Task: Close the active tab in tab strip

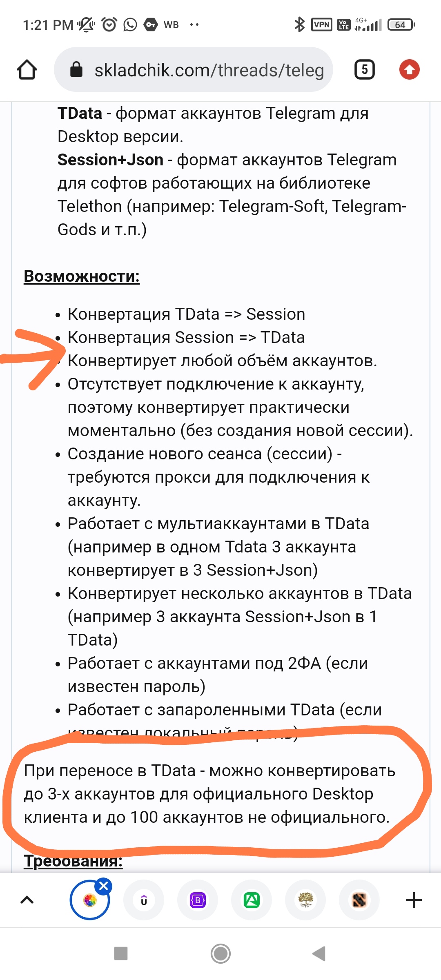Action: 104,886
